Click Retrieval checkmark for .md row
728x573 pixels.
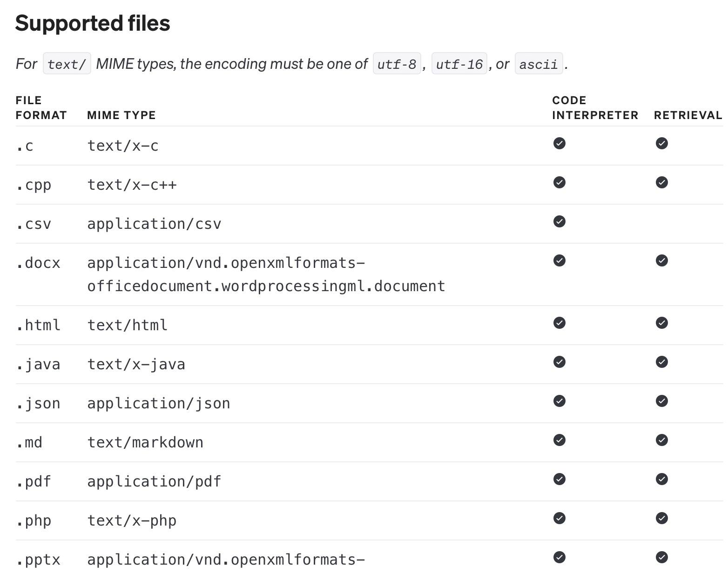click(661, 440)
